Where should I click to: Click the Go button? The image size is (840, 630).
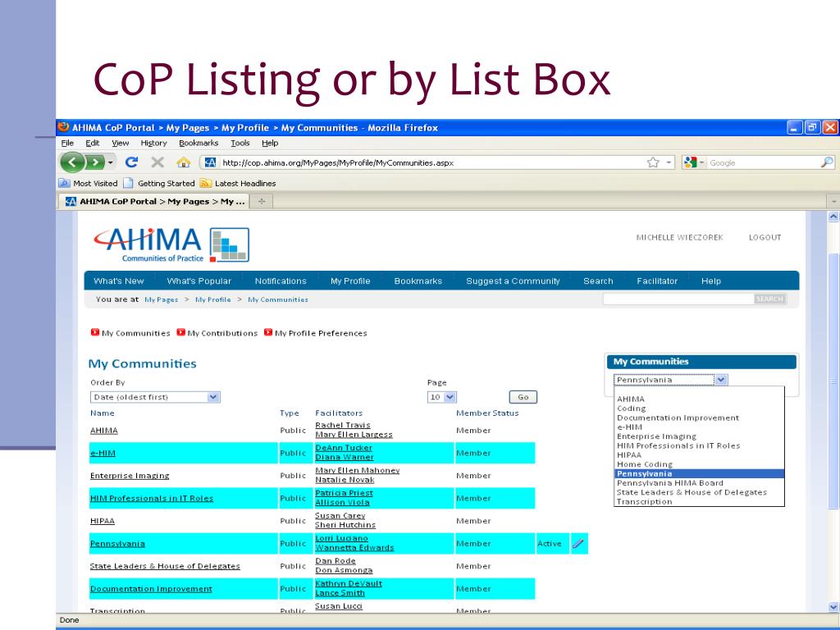523,397
